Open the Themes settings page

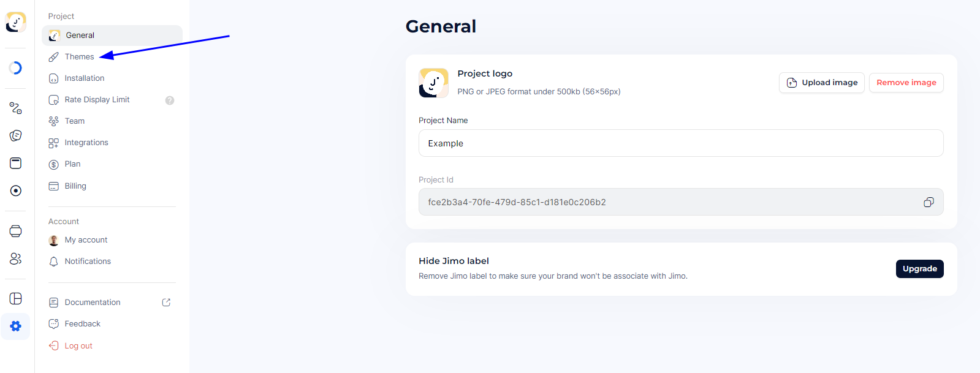[x=79, y=57]
